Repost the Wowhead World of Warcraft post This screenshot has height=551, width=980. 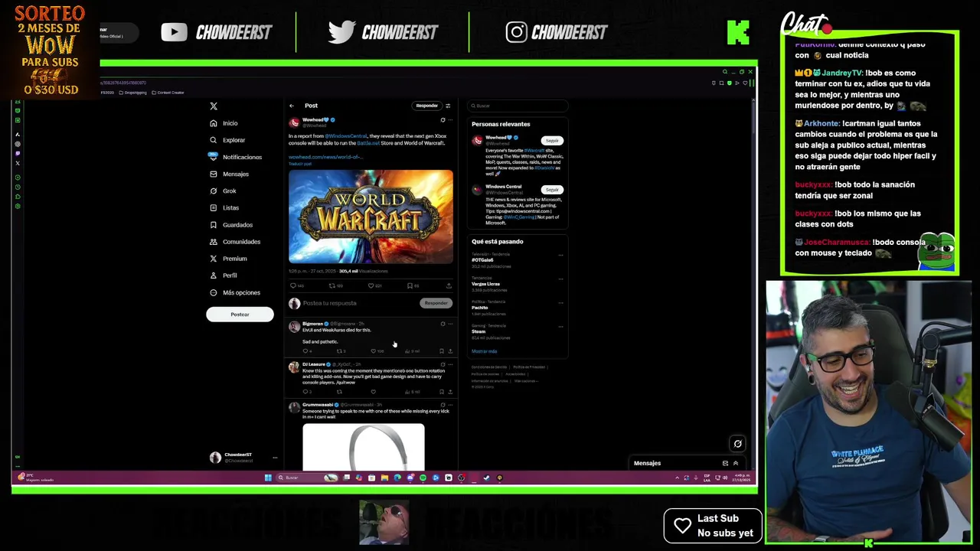point(332,285)
